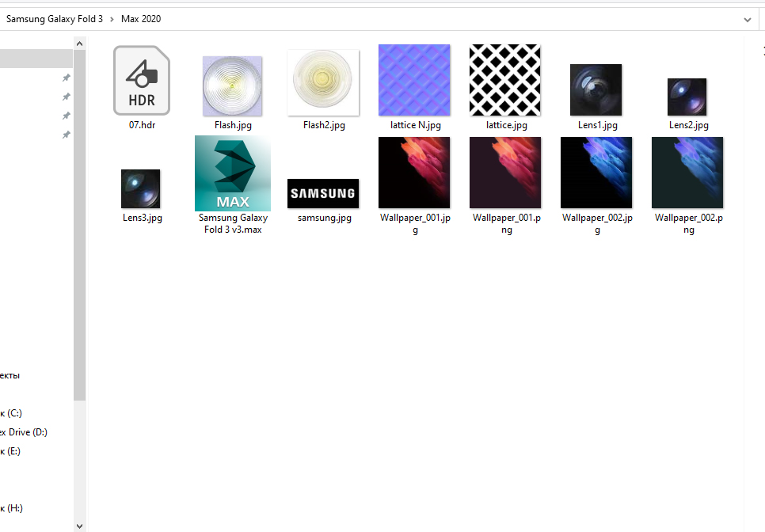Select the Lens1.jpg image
The image size is (765, 532).
tap(596, 89)
